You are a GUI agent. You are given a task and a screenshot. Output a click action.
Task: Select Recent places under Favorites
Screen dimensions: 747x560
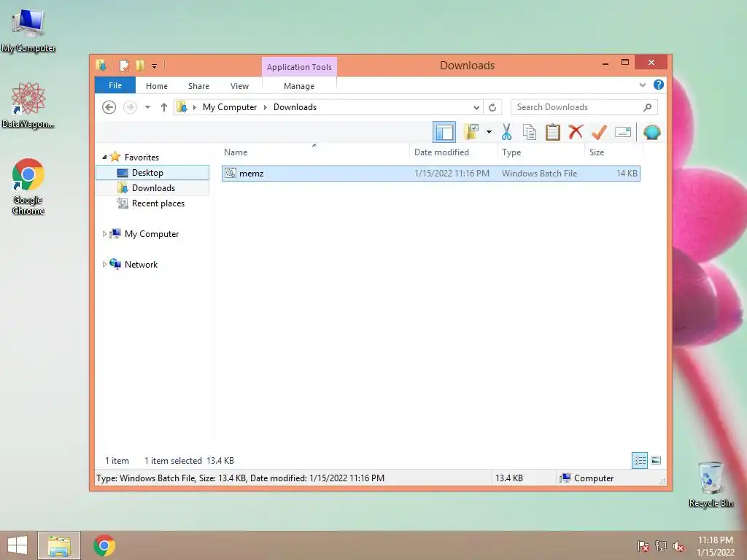(x=158, y=203)
